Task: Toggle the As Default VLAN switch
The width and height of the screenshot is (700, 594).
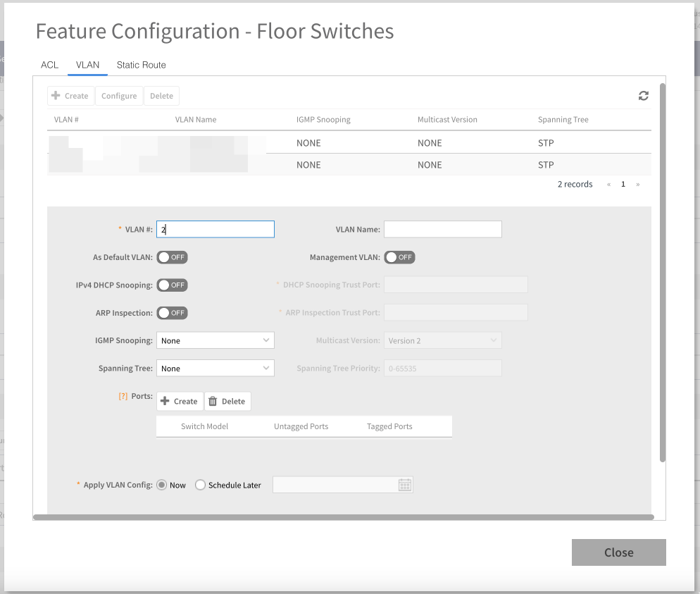Action: (x=172, y=257)
